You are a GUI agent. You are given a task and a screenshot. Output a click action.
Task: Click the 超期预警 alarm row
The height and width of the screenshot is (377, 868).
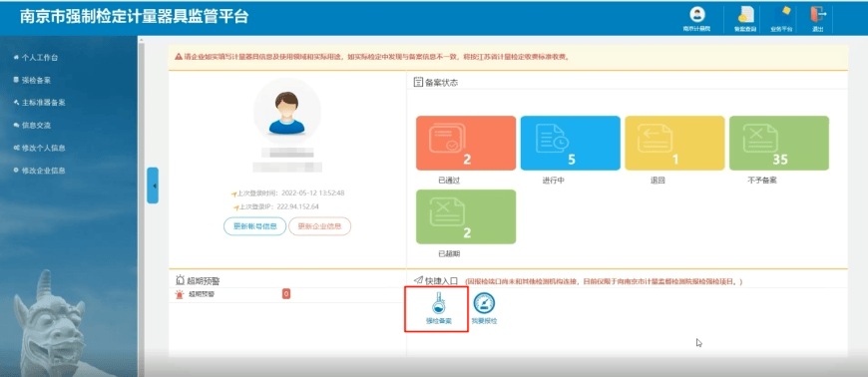[287, 294]
